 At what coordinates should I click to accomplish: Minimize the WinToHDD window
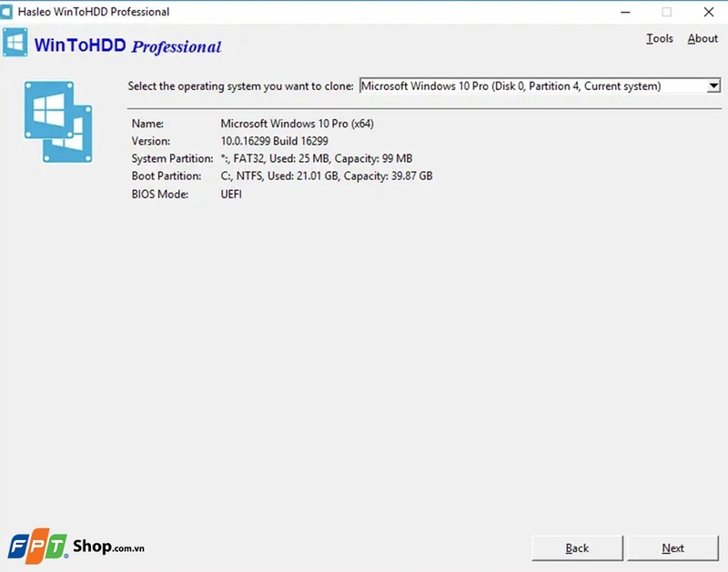[624, 12]
